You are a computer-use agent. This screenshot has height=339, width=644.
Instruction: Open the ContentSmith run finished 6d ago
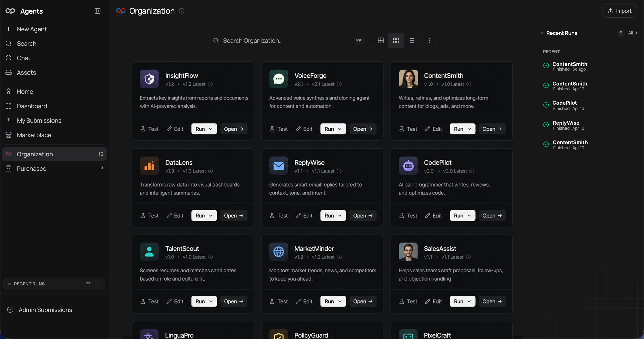565,66
